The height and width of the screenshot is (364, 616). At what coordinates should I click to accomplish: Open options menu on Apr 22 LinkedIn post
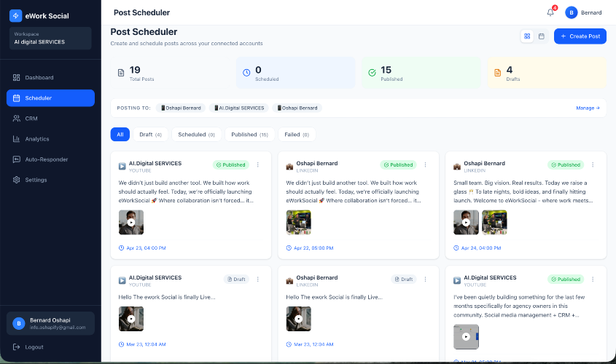pos(425,165)
